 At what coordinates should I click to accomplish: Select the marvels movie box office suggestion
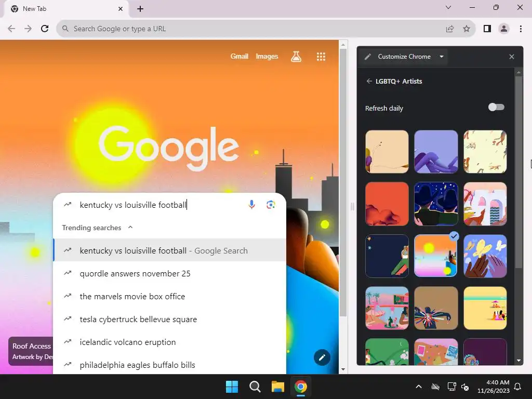170,296
